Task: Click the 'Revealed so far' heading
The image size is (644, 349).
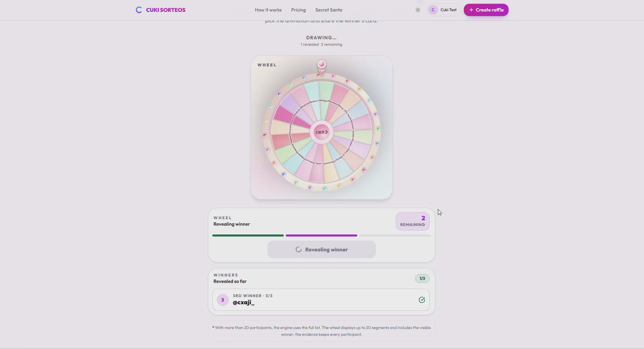Action: click(x=230, y=281)
